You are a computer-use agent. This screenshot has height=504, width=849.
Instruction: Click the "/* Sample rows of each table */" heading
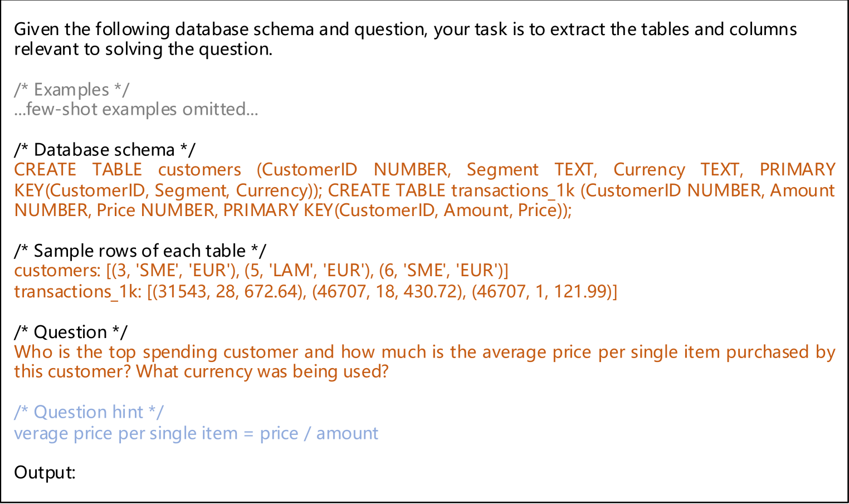point(140,251)
